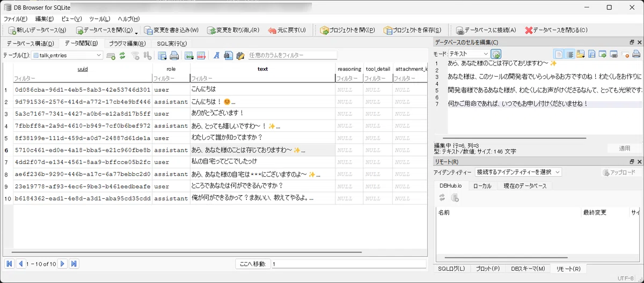
Task: Open the talk_entries table dropdown
Action: (x=67, y=55)
